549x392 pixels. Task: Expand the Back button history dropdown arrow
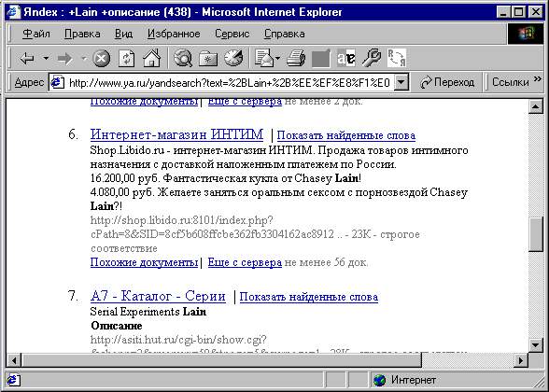[47, 58]
